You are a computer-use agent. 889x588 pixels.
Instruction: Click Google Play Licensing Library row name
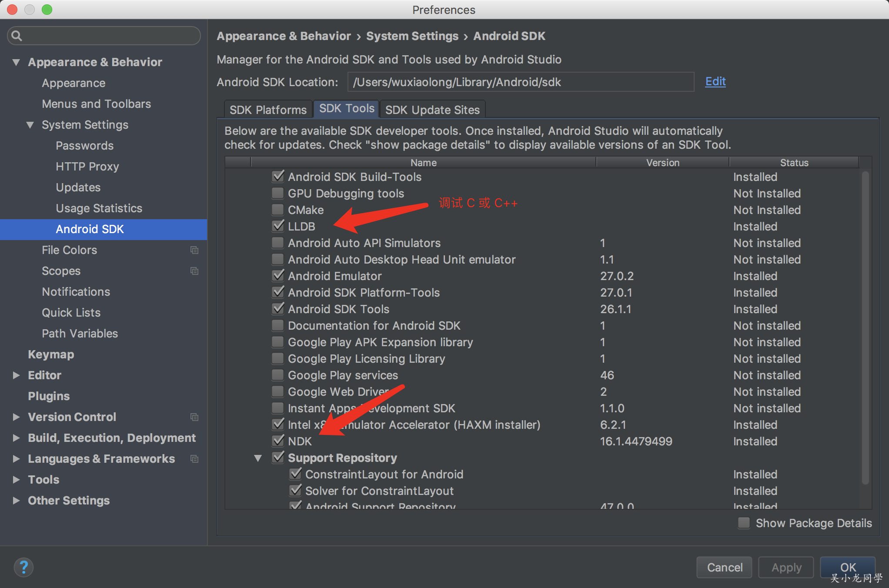click(366, 359)
